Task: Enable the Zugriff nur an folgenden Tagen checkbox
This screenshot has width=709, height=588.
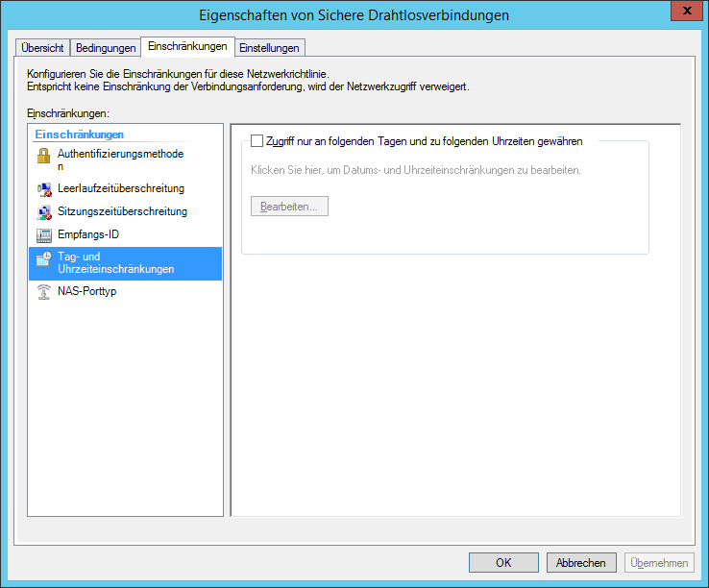Action: [x=257, y=140]
